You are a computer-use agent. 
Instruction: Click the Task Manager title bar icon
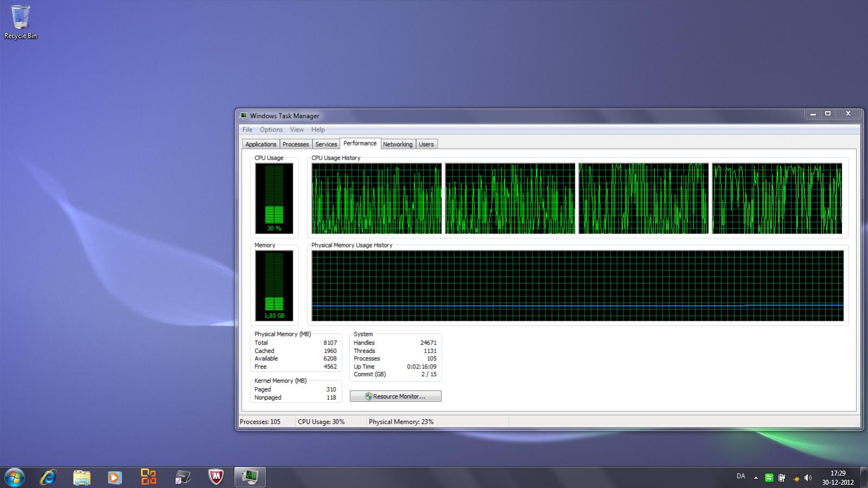click(x=244, y=116)
